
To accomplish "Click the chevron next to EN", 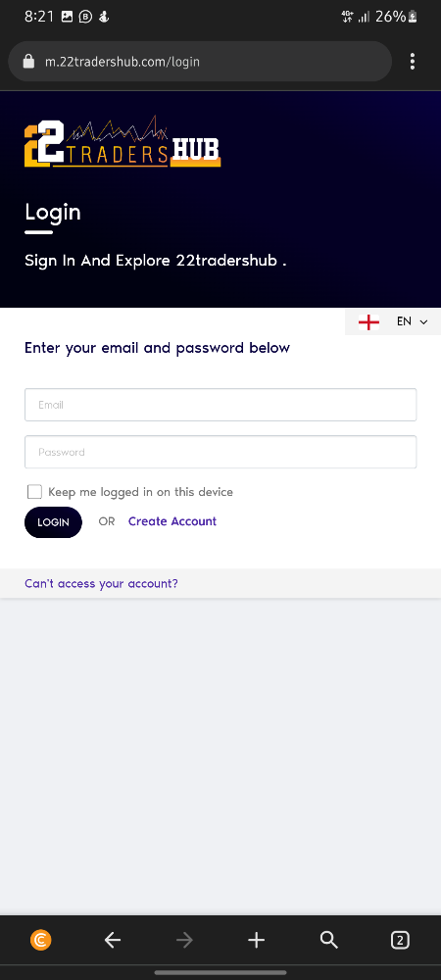I will pos(423,322).
